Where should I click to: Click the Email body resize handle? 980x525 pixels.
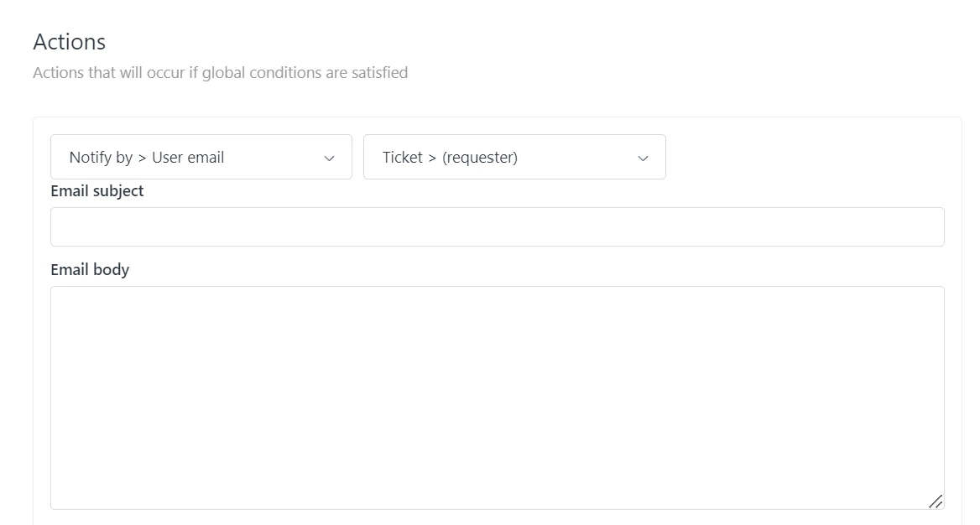click(x=935, y=501)
